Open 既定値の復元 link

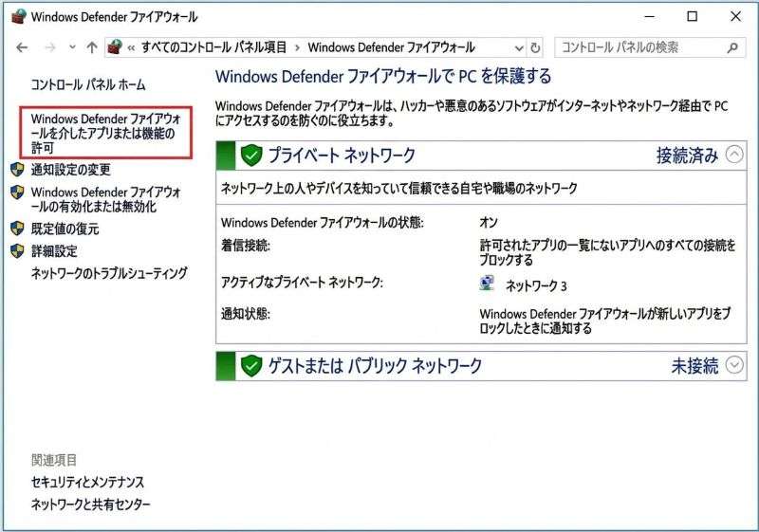(65, 229)
